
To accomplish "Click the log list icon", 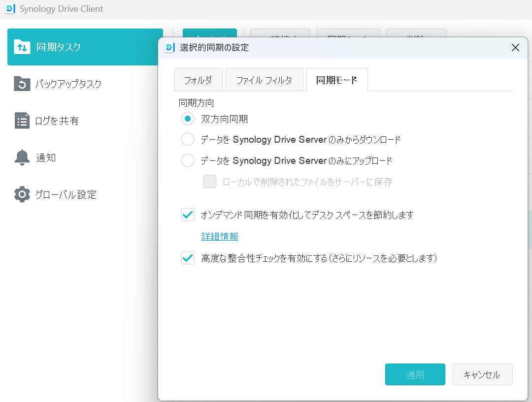I will pyautogui.click(x=22, y=121).
